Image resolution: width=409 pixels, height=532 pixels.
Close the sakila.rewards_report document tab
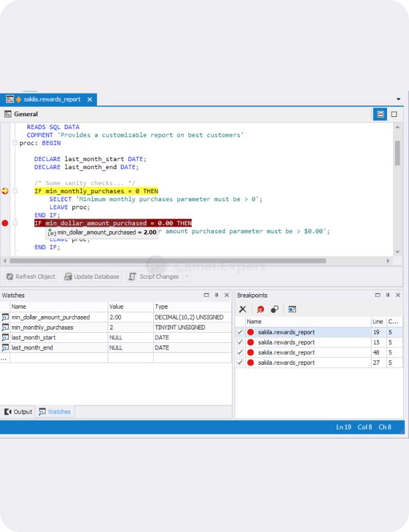pyautogui.click(x=90, y=100)
